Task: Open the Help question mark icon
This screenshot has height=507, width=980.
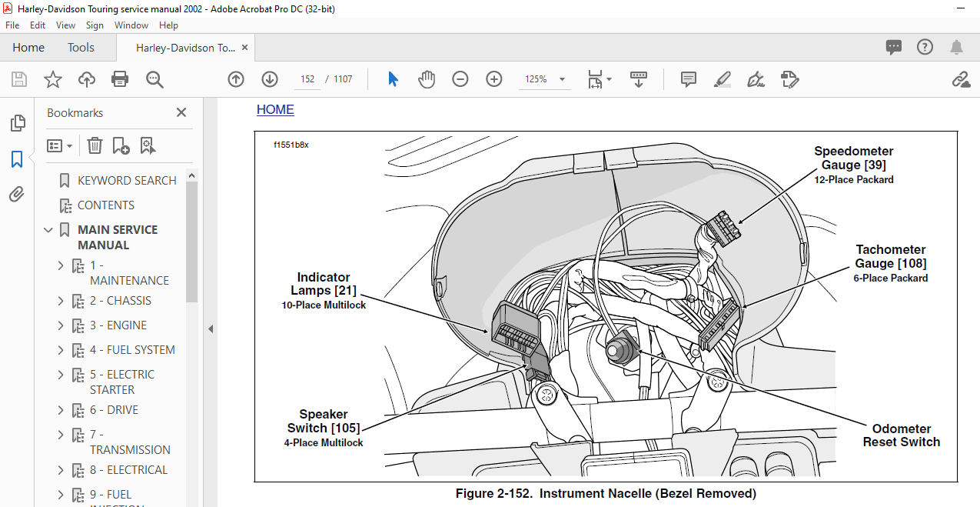Action: pyautogui.click(x=925, y=47)
